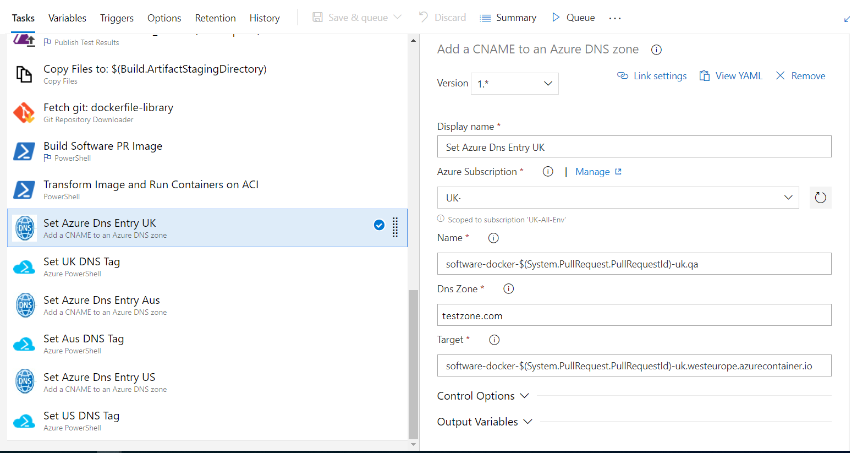Switch to the Options tab
868x453 pixels.
click(x=164, y=18)
